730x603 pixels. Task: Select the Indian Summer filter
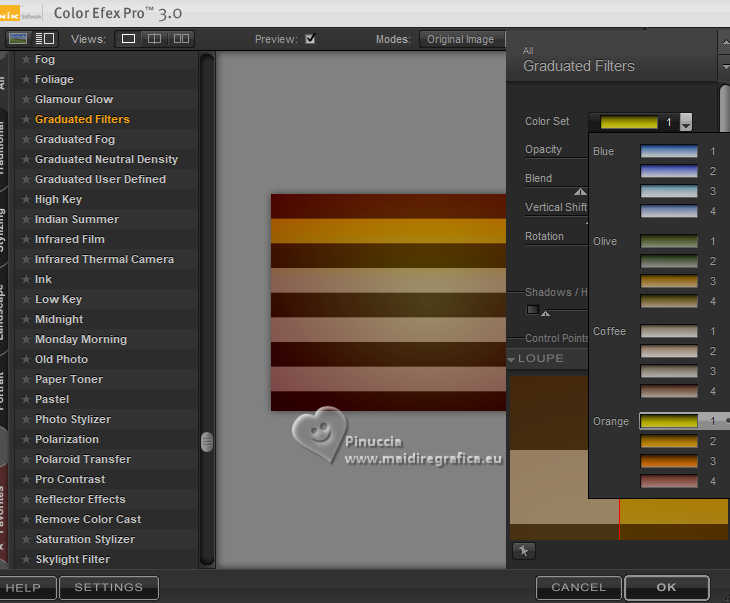click(x=76, y=219)
